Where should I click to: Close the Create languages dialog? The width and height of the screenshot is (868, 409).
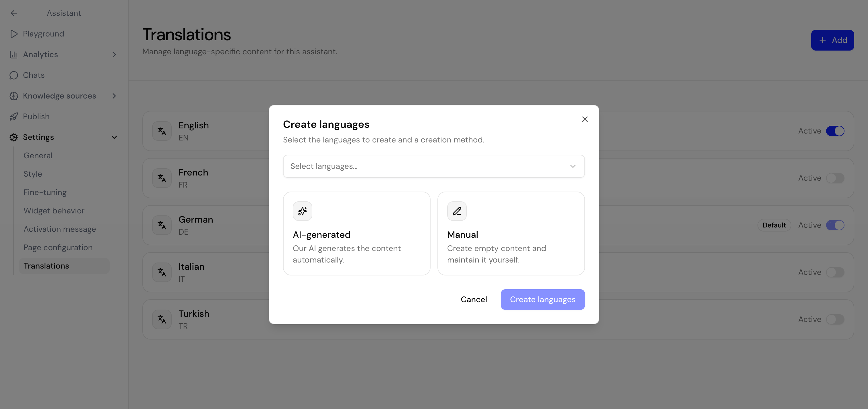click(x=585, y=119)
